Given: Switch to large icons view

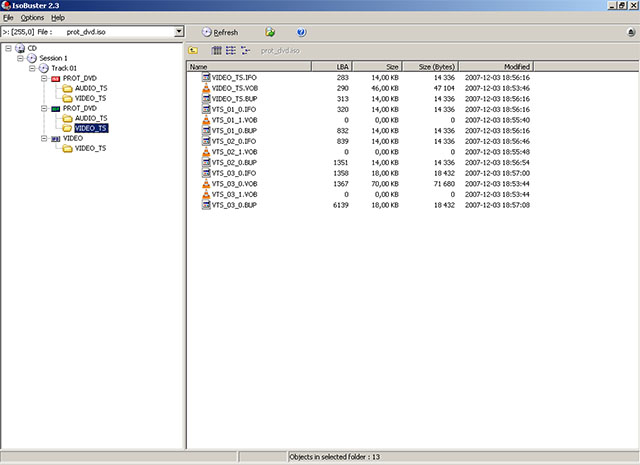Looking at the screenshot, I should [x=216, y=50].
